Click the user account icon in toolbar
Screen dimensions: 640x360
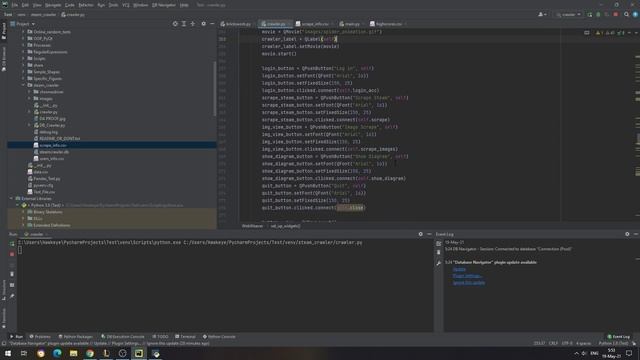[x=542, y=15]
